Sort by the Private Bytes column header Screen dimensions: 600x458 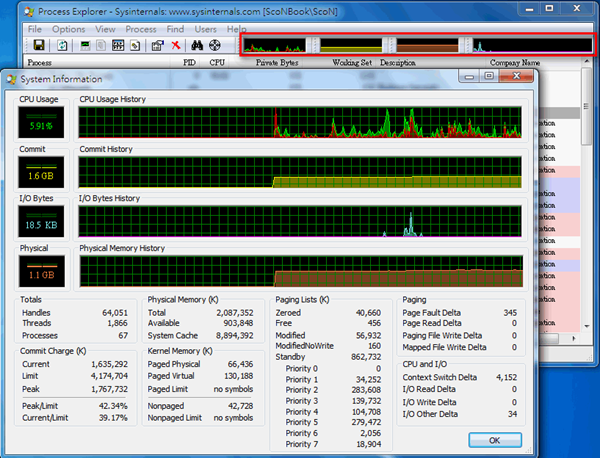(x=279, y=62)
